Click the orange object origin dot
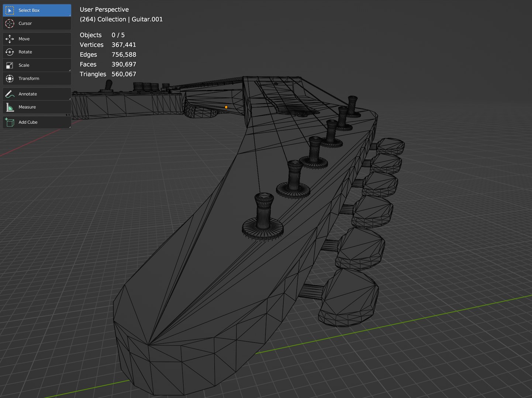Screen dimensions: 532x398 pos(226,107)
